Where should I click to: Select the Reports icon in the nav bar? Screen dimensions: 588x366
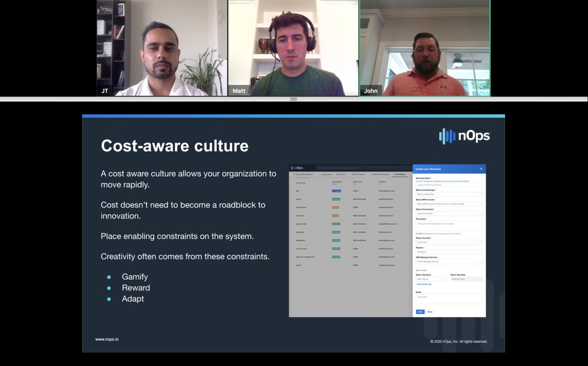click(337, 174)
